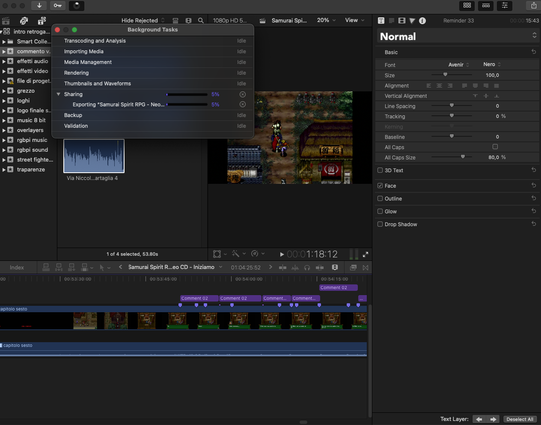
Task: Click the background tasks progress icon
Action: pyautogui.click(x=77, y=6)
